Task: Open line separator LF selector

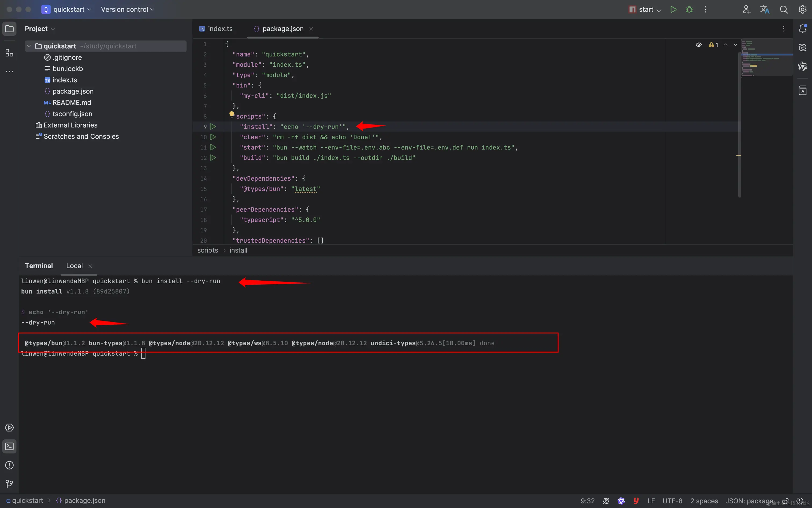Action: (651, 500)
